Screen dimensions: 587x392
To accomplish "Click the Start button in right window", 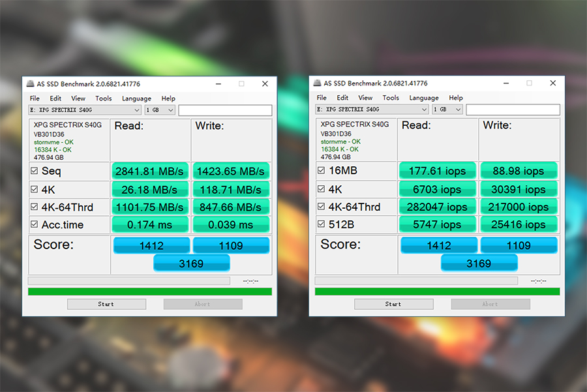I will [393, 304].
